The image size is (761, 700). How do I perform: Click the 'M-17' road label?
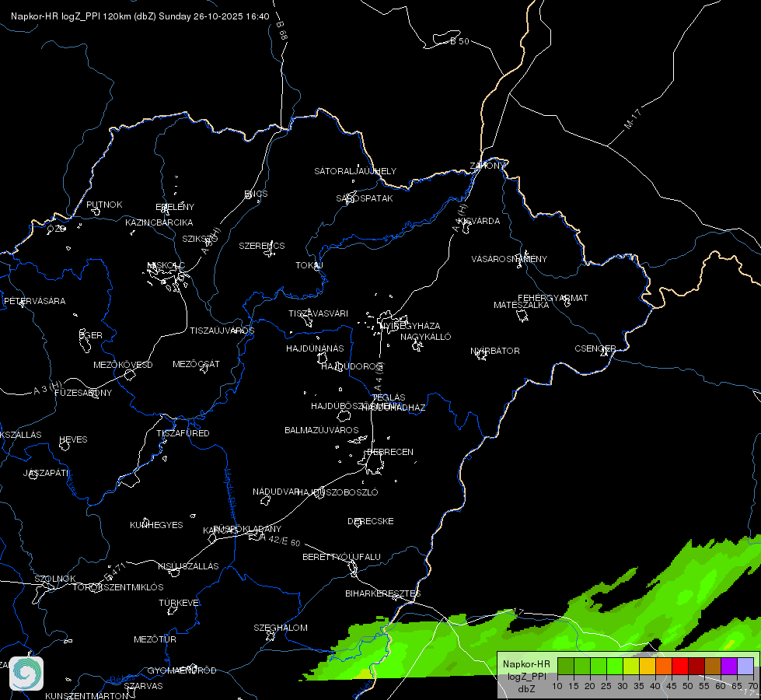[x=633, y=119]
